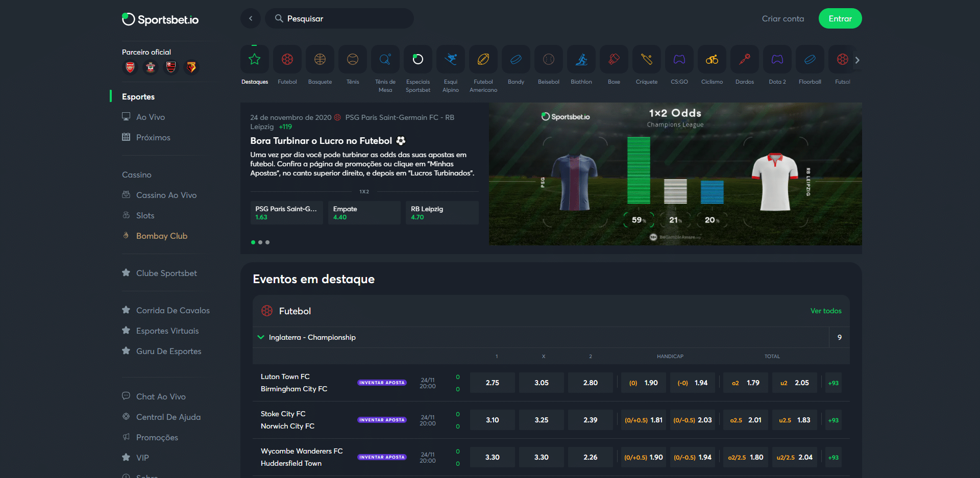The height and width of the screenshot is (478, 980).
Task: Open the Boxe category
Action: click(614, 60)
